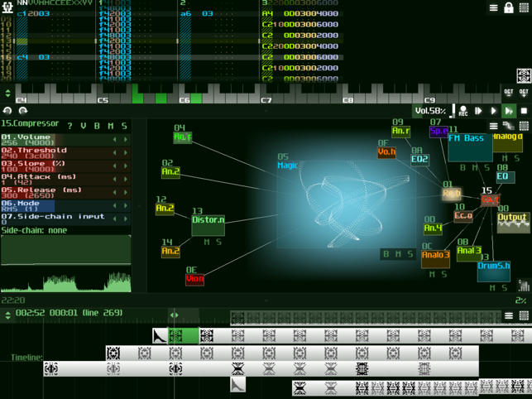Click the play button

[494, 111]
